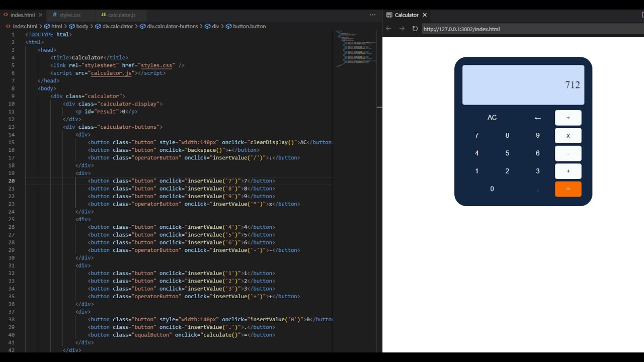Viewport: 644px width, 362px height.
Task: Click the decimal point button
Action: point(537,189)
